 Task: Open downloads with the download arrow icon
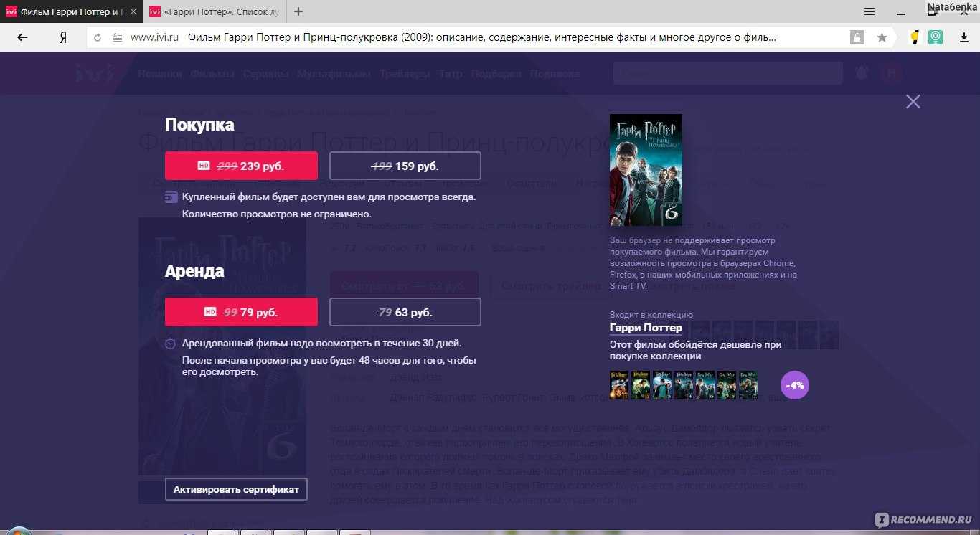coord(963,37)
